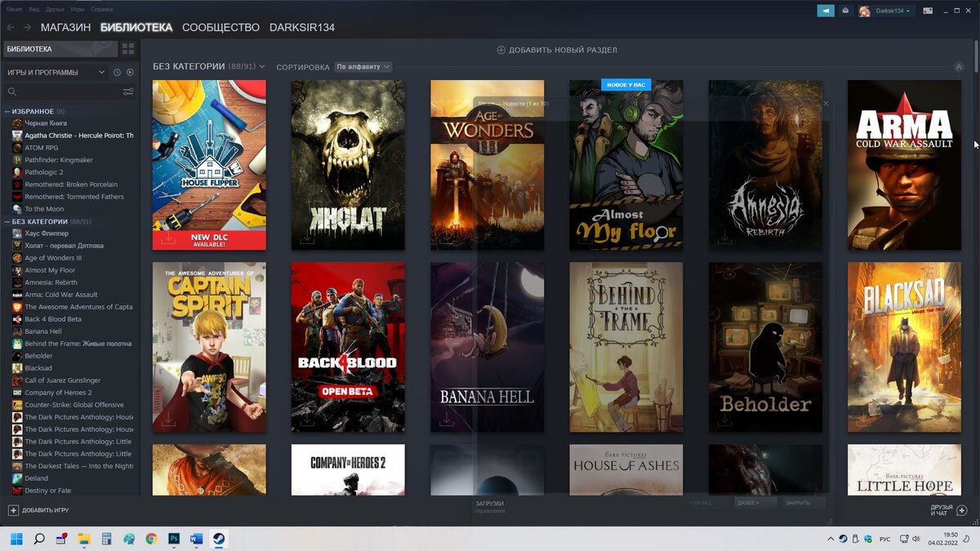Open Word from the taskbar

click(x=196, y=539)
